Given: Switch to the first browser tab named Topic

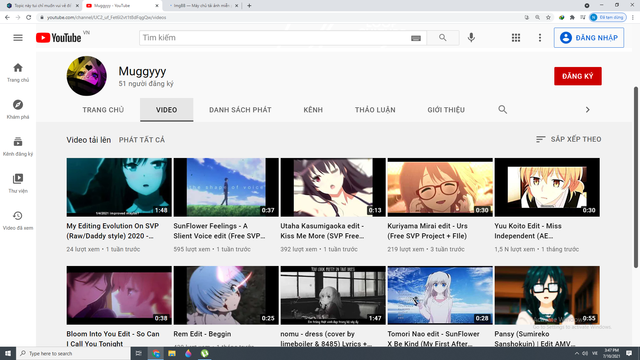Looking at the screenshot, I should 42,6.
